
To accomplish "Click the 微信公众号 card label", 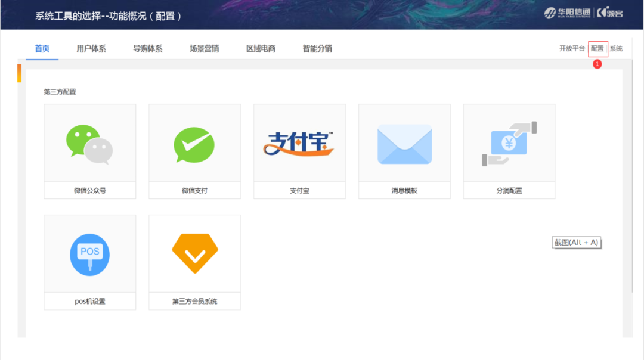I will (x=90, y=191).
